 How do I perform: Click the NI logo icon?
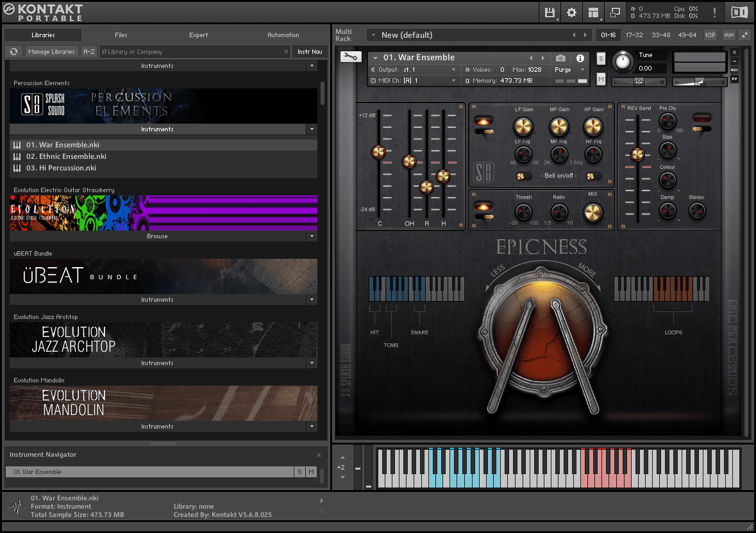click(739, 13)
